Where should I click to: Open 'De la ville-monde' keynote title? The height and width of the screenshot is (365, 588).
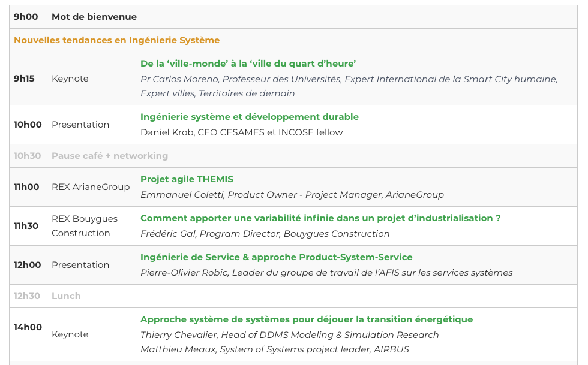coord(248,64)
